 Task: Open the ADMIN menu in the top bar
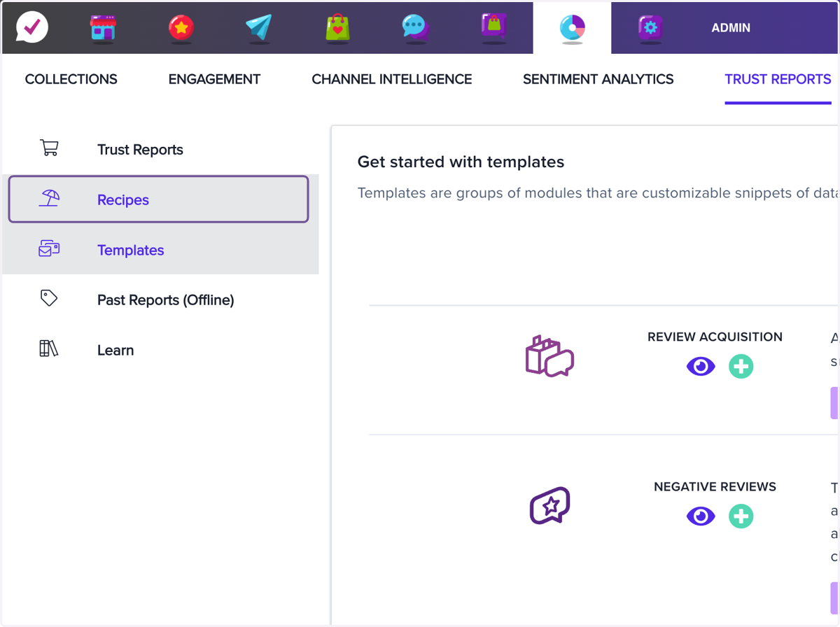coord(731,28)
